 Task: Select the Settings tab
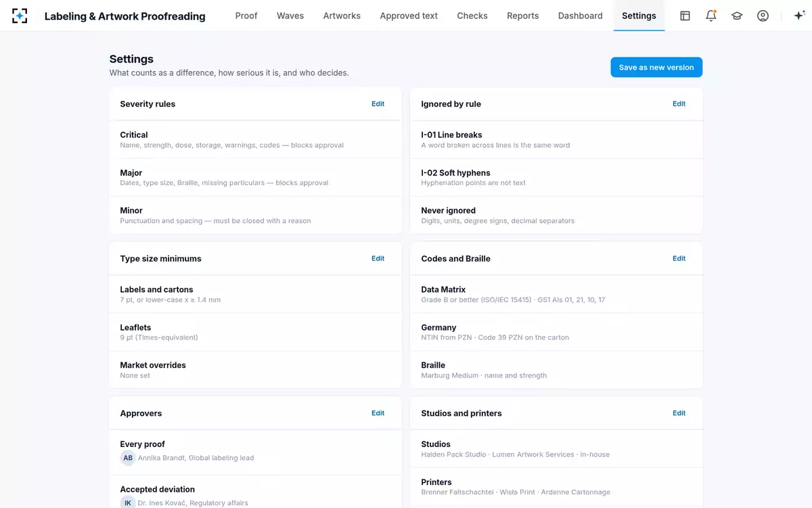[639, 16]
